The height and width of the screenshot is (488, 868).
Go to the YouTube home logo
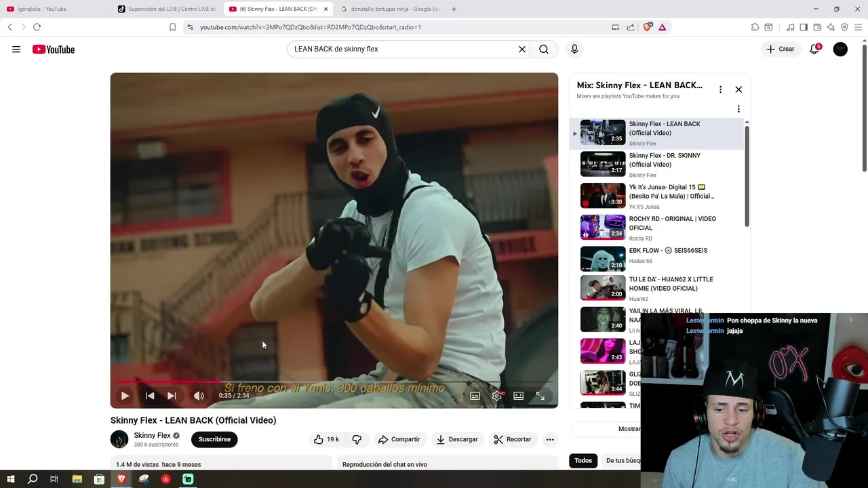(54, 49)
